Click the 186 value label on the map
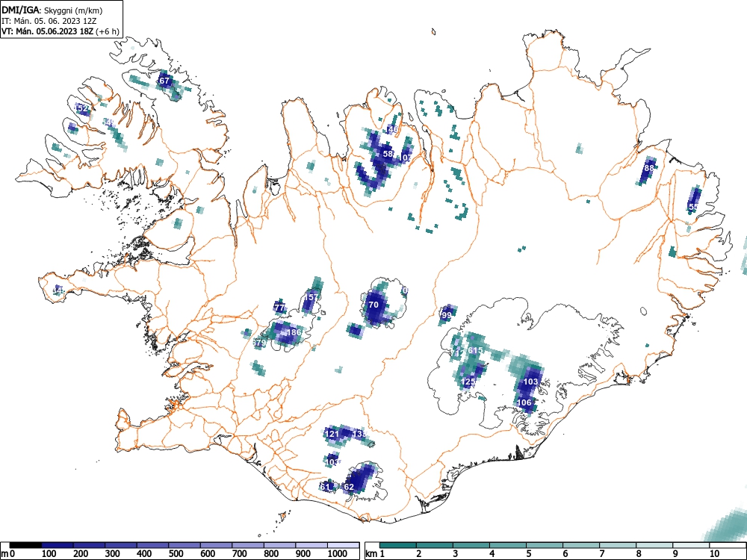The width and height of the screenshot is (747, 560). pyautogui.click(x=294, y=332)
